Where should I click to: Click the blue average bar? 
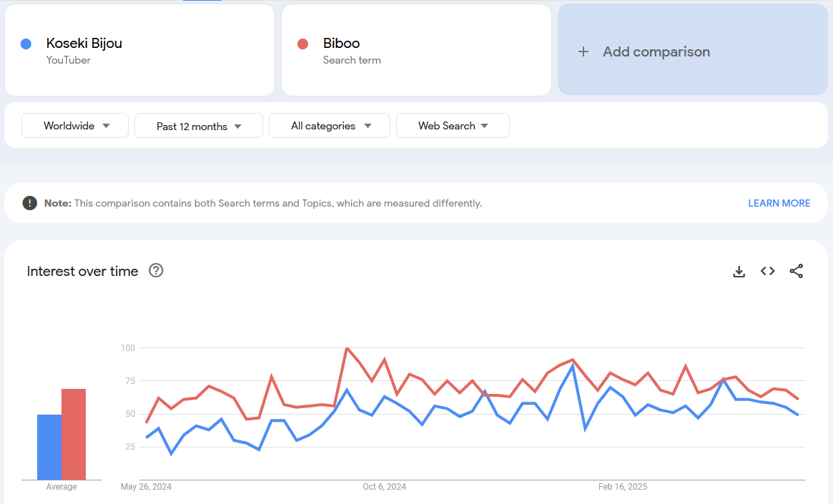(49, 447)
